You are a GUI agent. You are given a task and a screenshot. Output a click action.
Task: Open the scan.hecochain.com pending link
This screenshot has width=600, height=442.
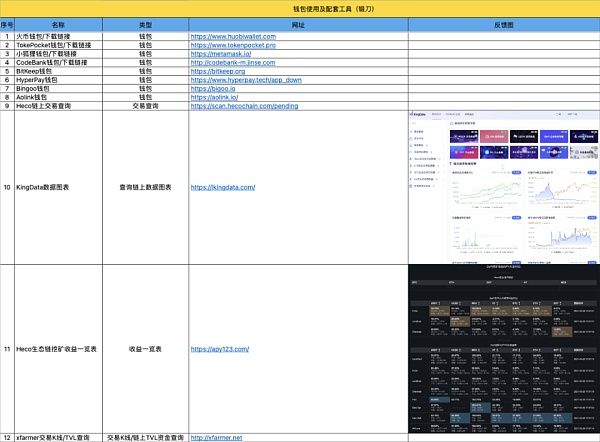[x=244, y=105]
